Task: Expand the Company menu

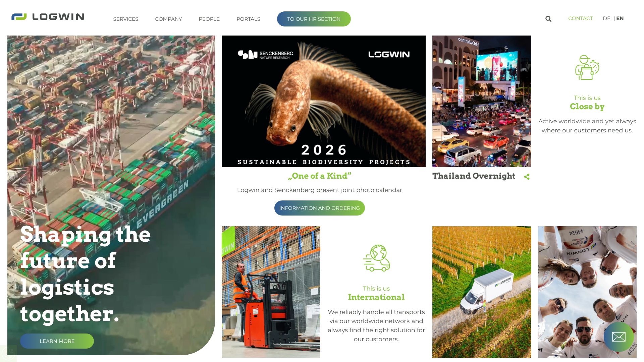Action: (x=168, y=19)
